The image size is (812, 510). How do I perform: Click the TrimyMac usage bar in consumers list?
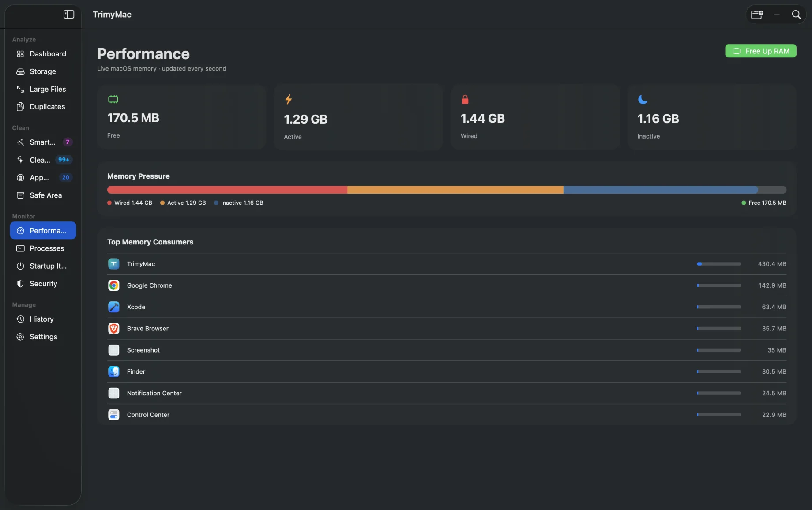pos(719,264)
